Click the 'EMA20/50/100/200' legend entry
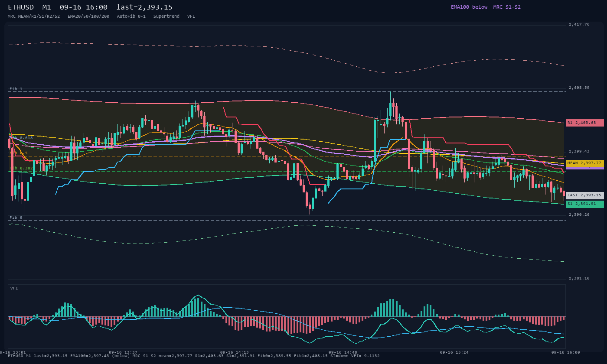This screenshot has height=364, width=607. click(88, 16)
